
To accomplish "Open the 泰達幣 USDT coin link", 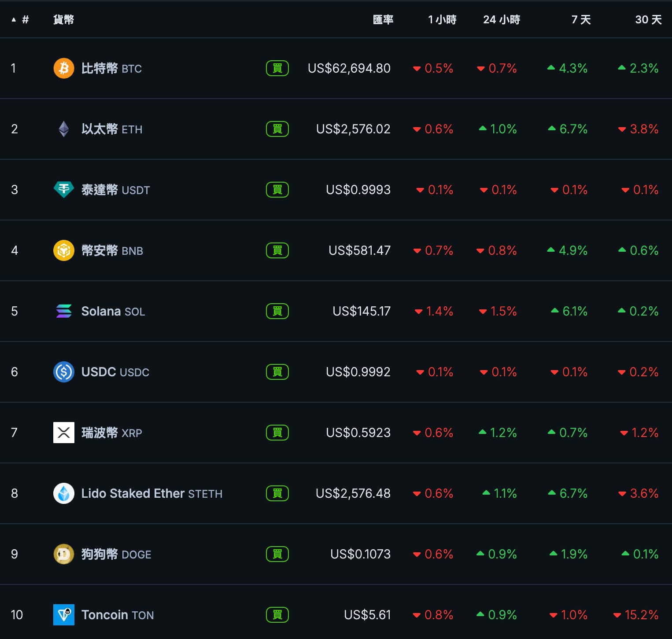I will 115,190.
